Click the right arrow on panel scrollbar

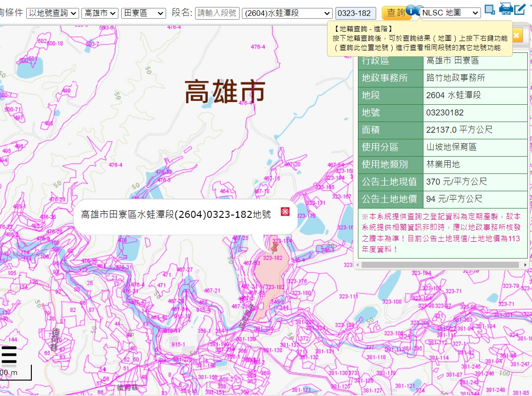(525, 265)
